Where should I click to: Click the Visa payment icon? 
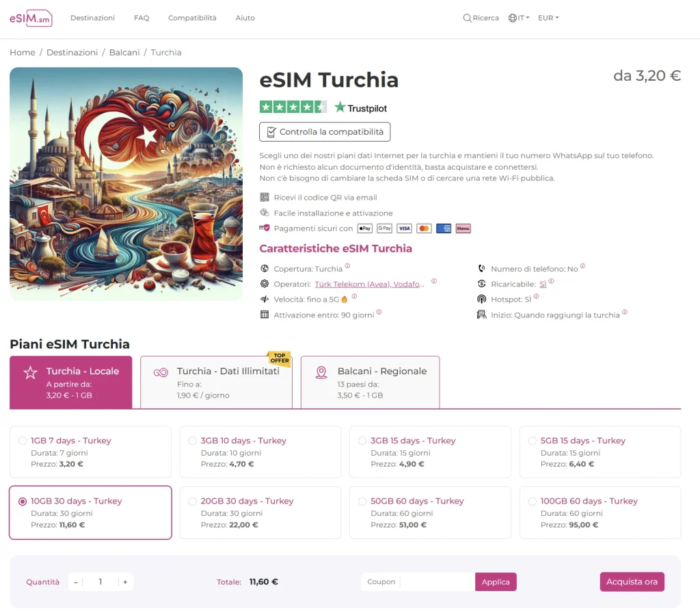tap(404, 228)
